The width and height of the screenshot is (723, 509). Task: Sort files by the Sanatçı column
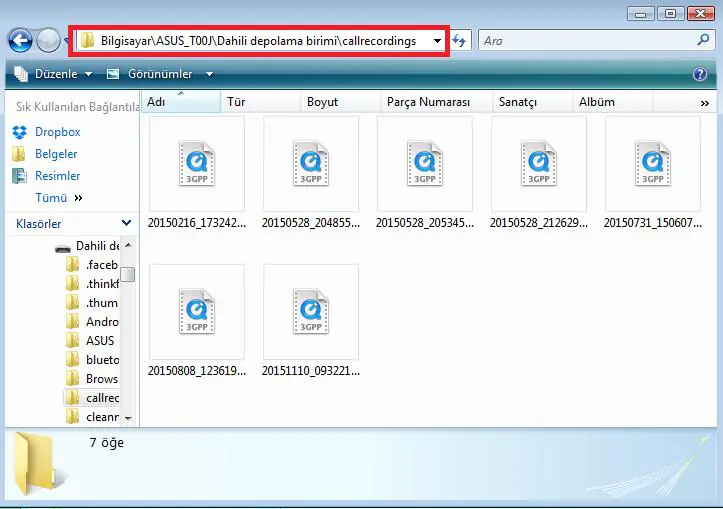(x=517, y=102)
